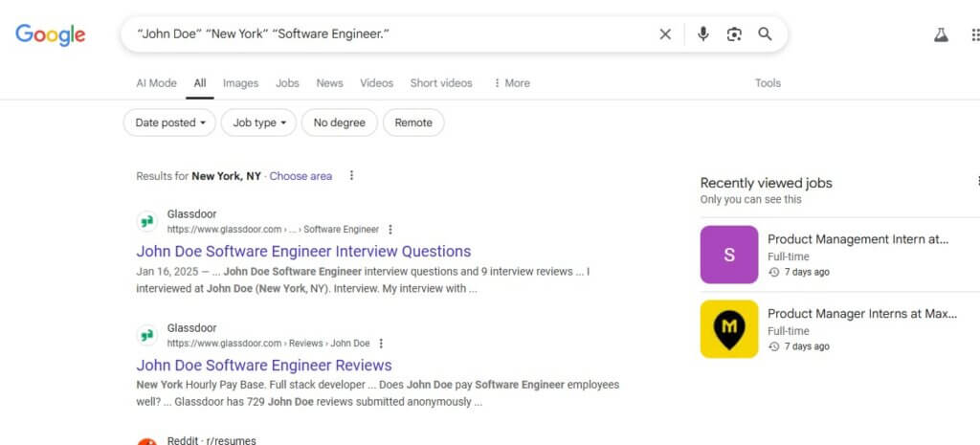980x445 pixels.
Task: Open purple S company job thumbnail
Action: (728, 255)
